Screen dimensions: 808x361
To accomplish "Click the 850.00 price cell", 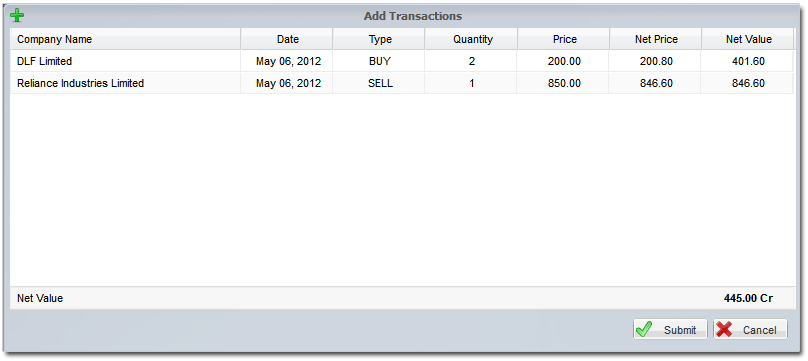I will [564, 83].
